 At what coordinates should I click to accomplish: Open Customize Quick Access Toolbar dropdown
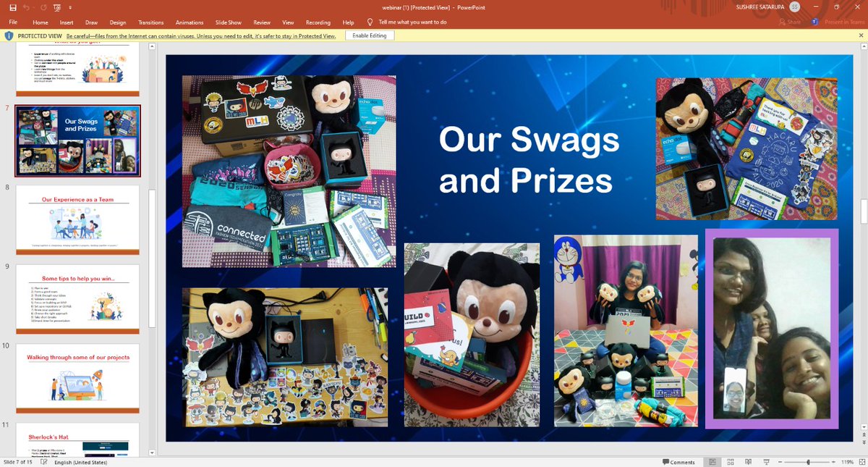coord(69,7)
